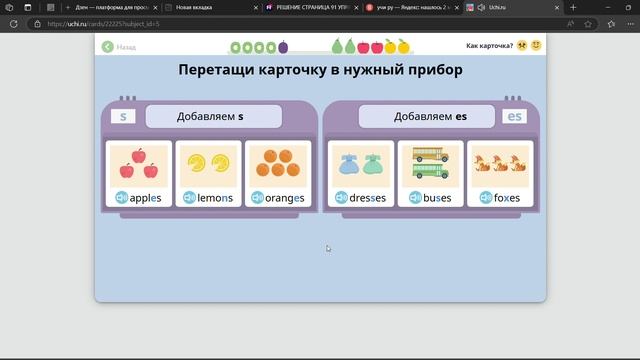This screenshot has height=360, width=640.
Task: Select the buses picture card
Action: (x=431, y=173)
